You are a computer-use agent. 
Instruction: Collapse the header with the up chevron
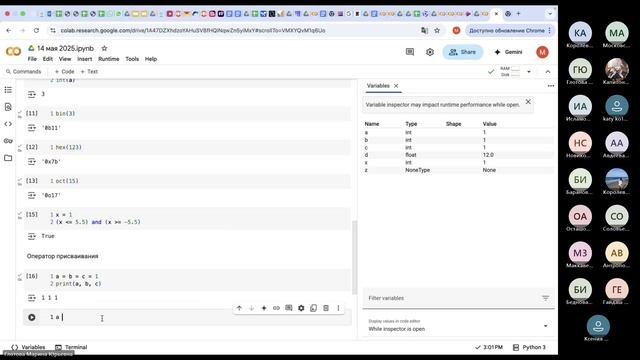[x=548, y=72]
